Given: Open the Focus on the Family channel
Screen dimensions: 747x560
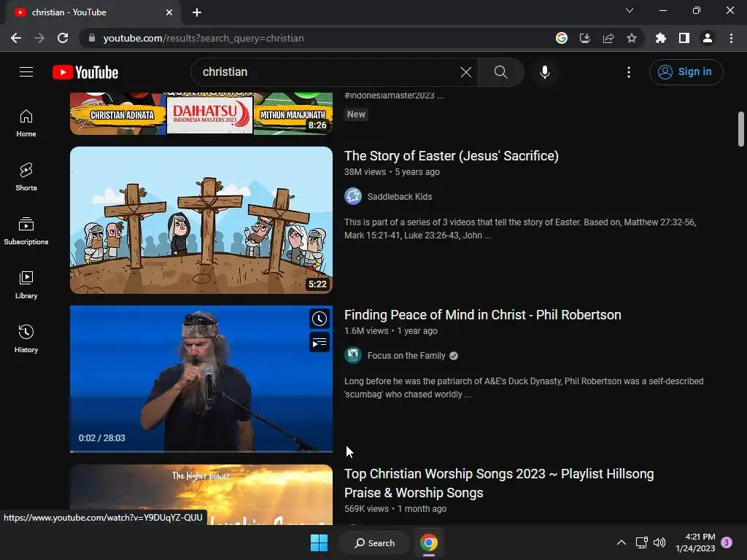Looking at the screenshot, I should [406, 356].
